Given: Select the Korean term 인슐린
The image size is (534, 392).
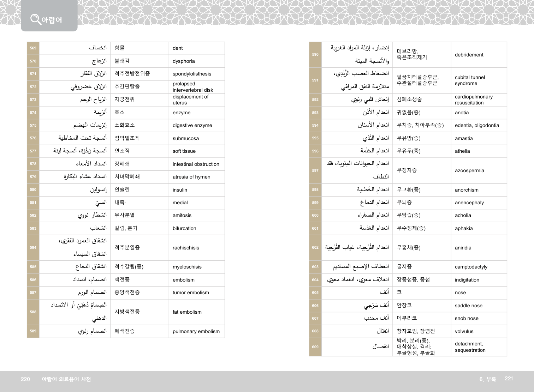Looking at the screenshot, I should (x=122, y=190).
